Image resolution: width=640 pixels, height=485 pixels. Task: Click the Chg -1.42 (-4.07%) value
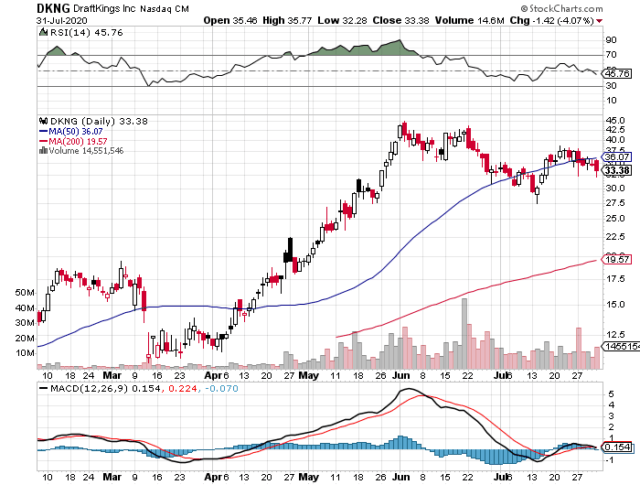click(552, 20)
